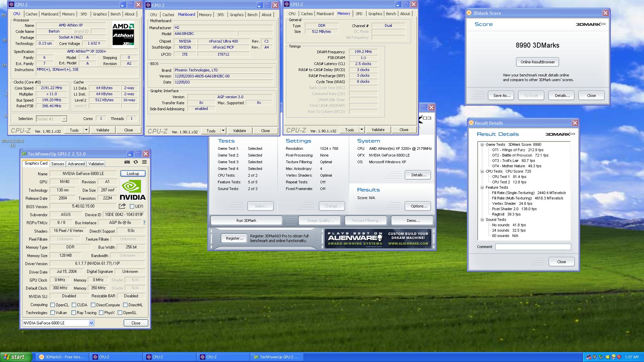
Task: Click the Safely Remove Hardware tray icon
Action: 601,357
